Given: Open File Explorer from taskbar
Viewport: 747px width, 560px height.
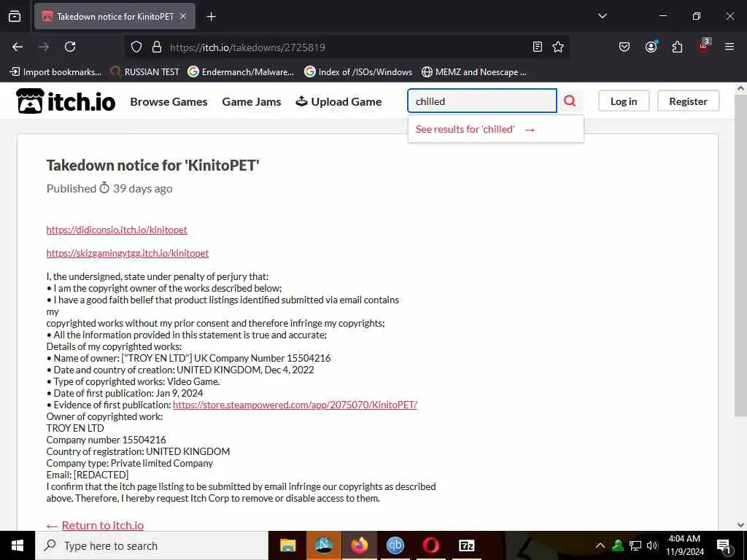Looking at the screenshot, I should click(287, 545).
